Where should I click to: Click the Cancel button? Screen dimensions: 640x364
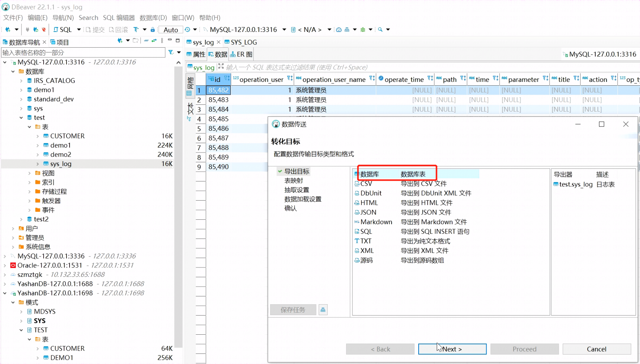(x=596, y=349)
